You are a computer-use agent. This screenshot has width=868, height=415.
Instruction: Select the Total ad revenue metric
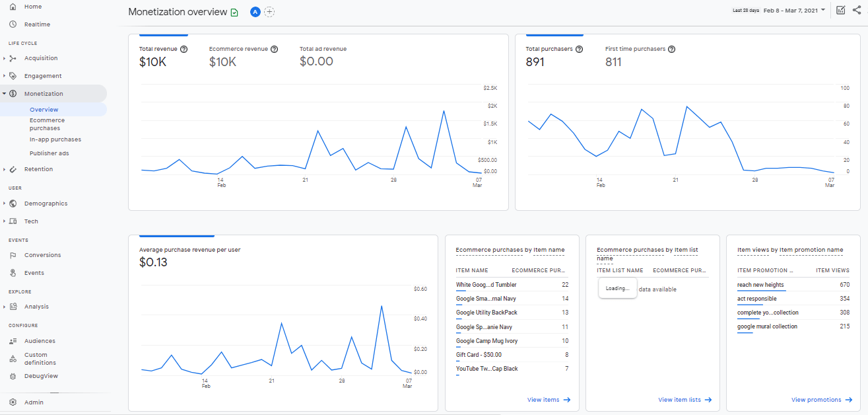[x=323, y=56]
